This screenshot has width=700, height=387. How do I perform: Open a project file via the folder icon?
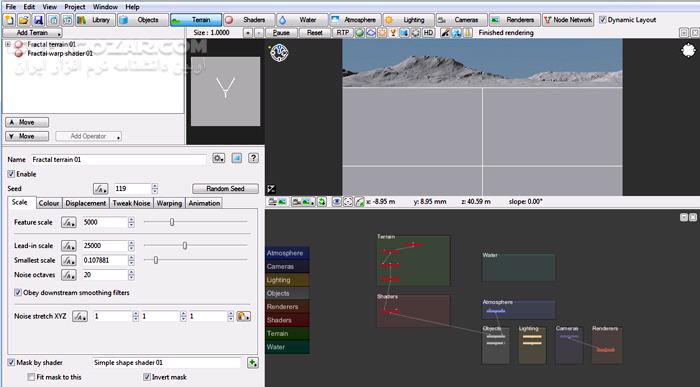pos(24,20)
